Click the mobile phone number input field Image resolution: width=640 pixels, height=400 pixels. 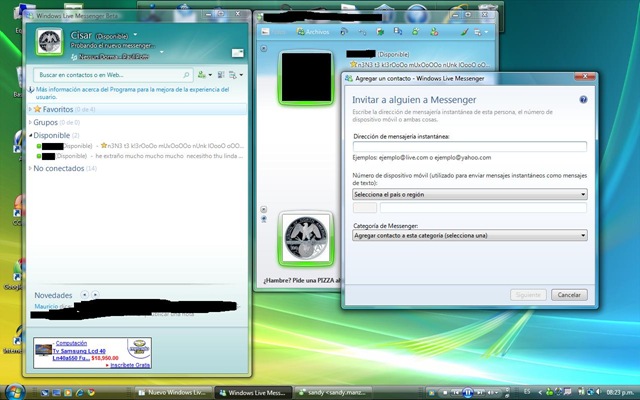click(483, 208)
